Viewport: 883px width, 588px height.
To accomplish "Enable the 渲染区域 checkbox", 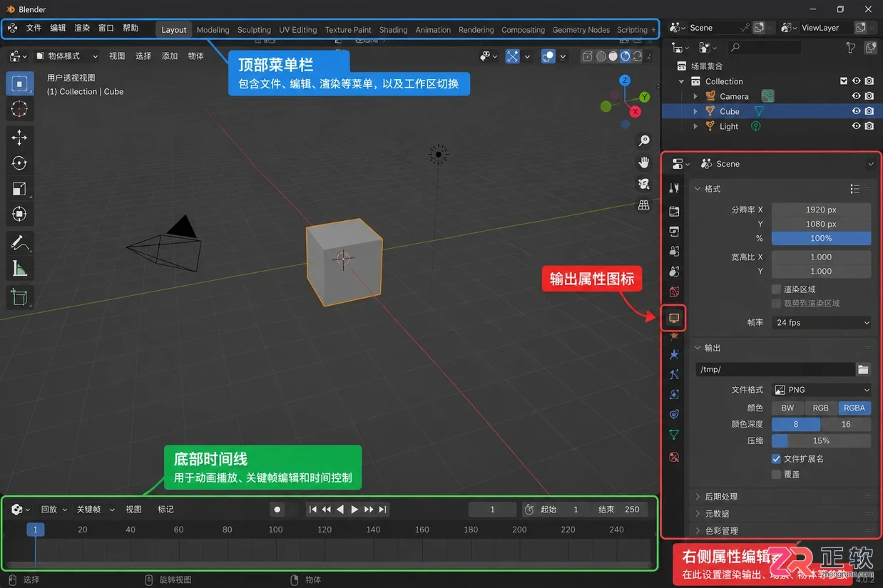I will (x=776, y=289).
